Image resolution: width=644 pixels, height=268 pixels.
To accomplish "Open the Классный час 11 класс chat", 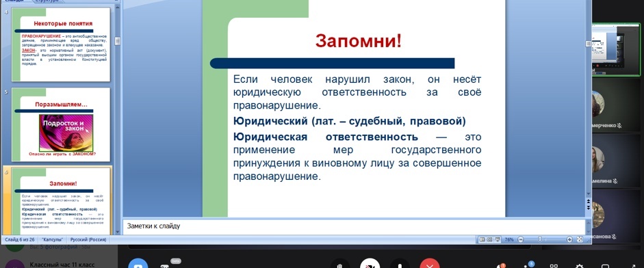I will [62, 265].
